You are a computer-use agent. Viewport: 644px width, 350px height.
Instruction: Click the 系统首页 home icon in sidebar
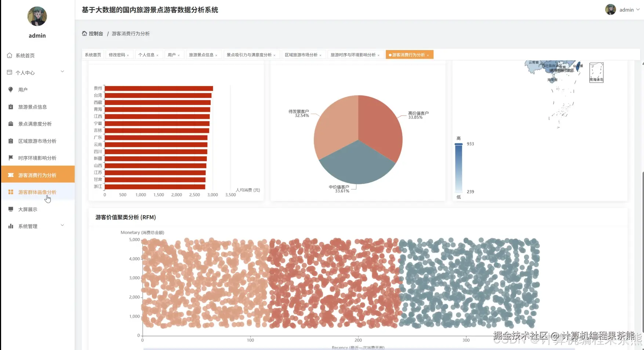(10, 55)
